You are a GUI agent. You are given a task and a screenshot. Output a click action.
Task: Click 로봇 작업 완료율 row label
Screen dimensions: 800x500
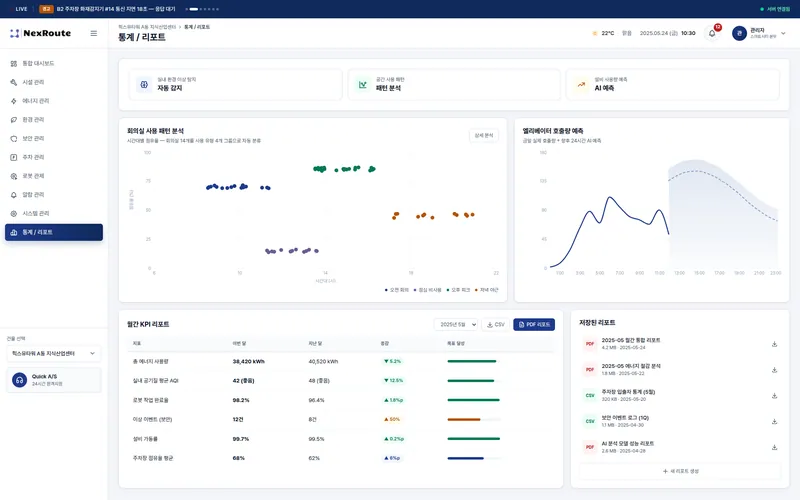click(151, 400)
